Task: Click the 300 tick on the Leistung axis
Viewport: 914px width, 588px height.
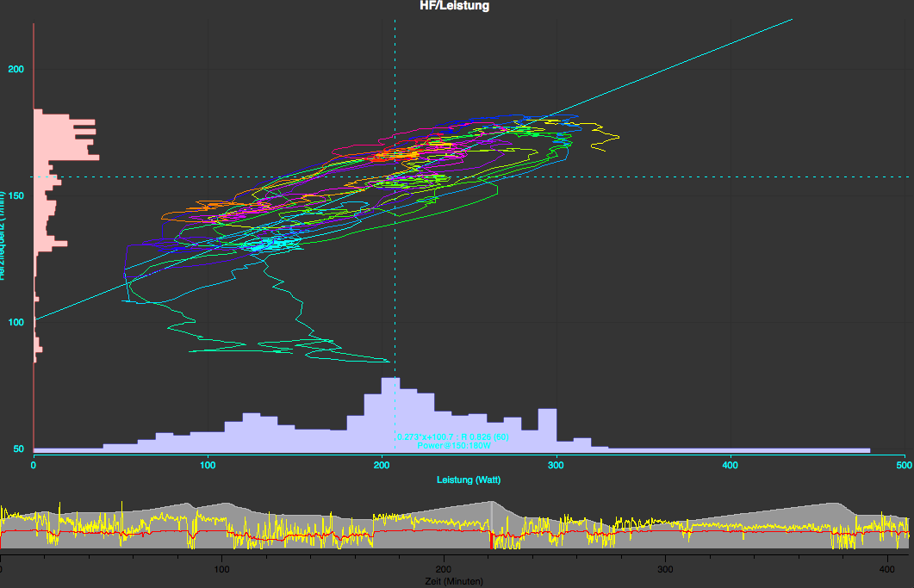Action: pyautogui.click(x=556, y=465)
